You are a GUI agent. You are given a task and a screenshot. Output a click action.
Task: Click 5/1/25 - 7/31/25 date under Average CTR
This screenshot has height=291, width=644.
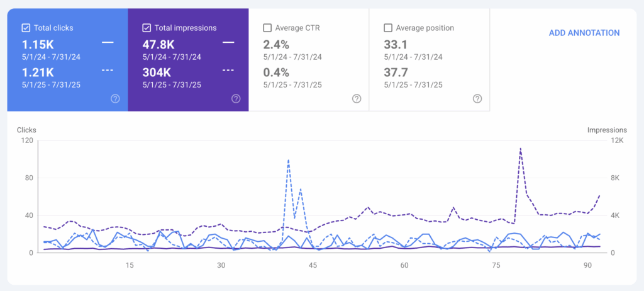pyautogui.click(x=292, y=85)
